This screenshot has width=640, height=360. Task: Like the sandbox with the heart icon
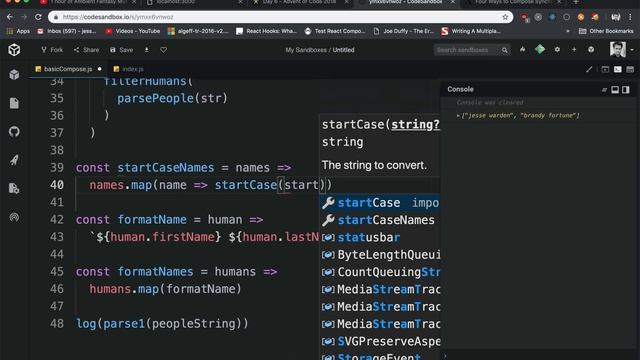(163, 50)
